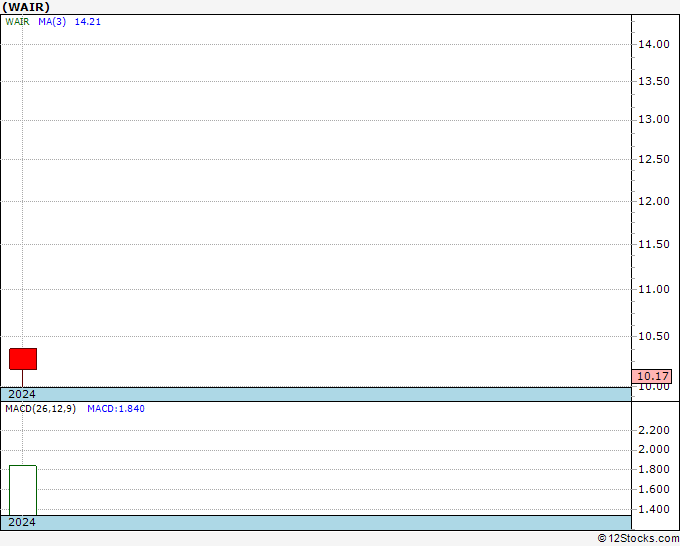The height and width of the screenshot is (546, 680).
Task: Click the 13.00 price axis label
Action: pos(654,119)
